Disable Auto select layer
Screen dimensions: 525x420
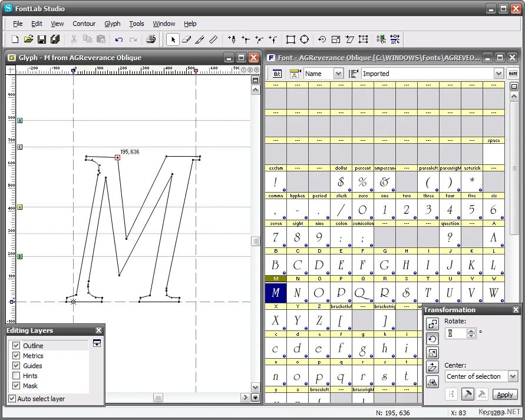(12, 399)
